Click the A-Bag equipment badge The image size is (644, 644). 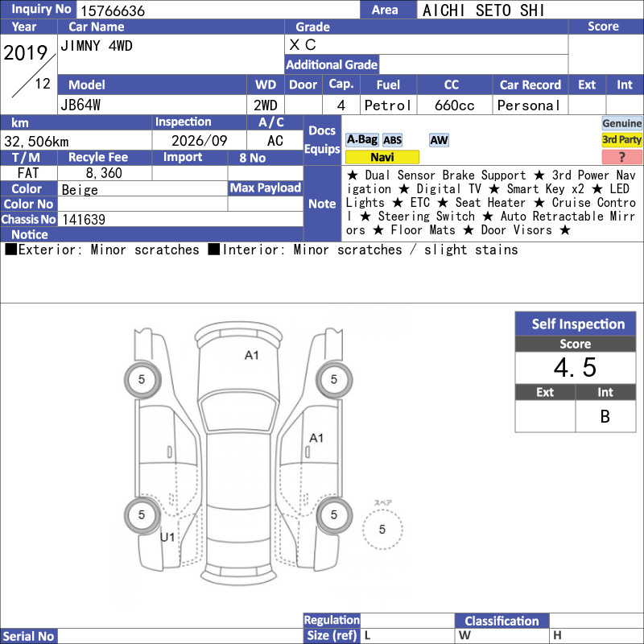pyautogui.click(x=361, y=139)
